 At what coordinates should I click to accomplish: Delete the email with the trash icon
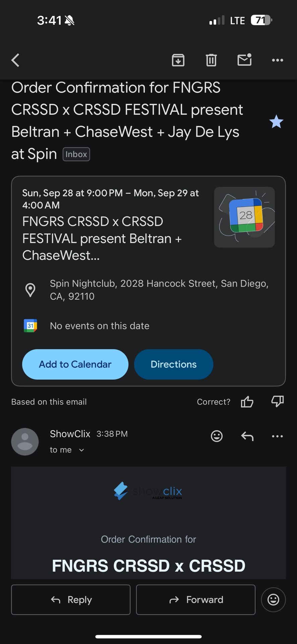click(211, 60)
